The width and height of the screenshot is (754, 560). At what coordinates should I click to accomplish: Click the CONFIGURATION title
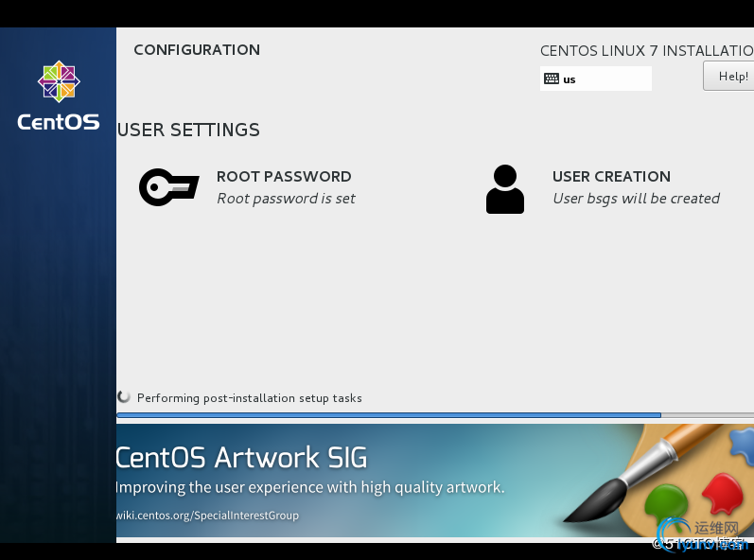point(197,49)
